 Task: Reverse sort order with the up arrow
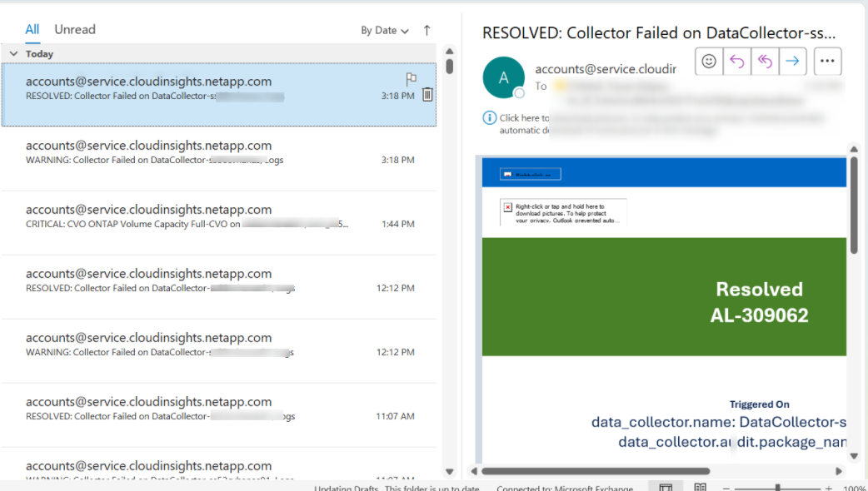pos(427,30)
